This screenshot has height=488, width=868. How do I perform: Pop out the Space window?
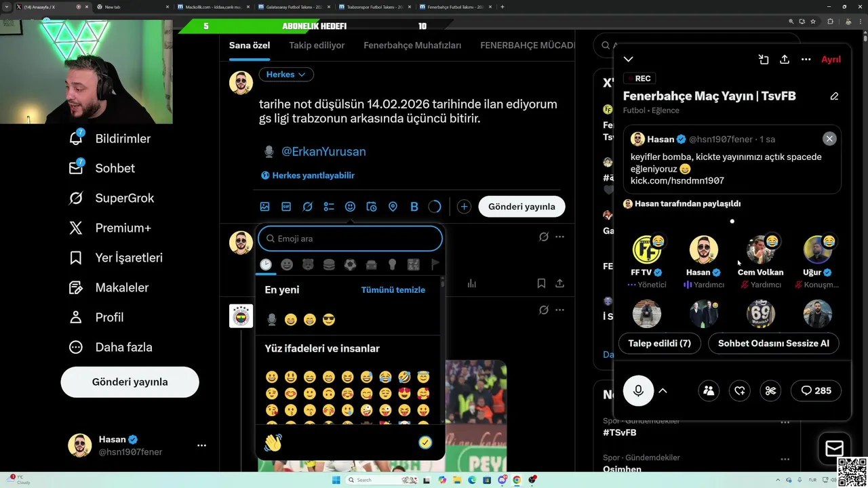764,60
